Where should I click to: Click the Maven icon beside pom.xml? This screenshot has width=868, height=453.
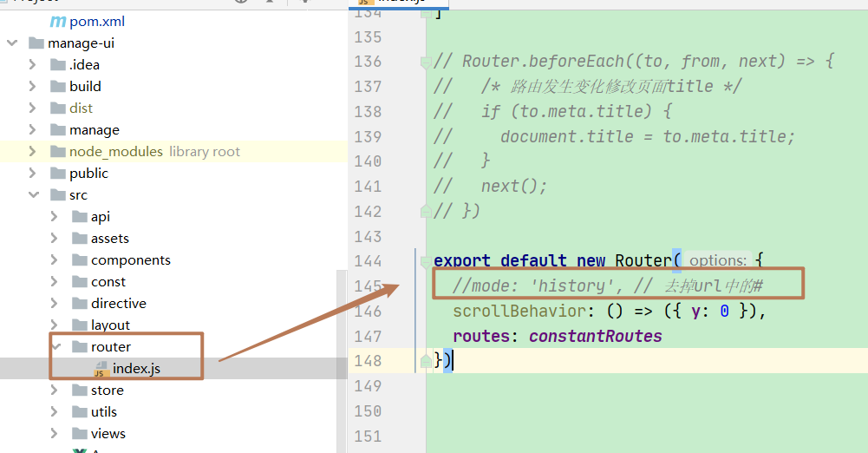57,22
